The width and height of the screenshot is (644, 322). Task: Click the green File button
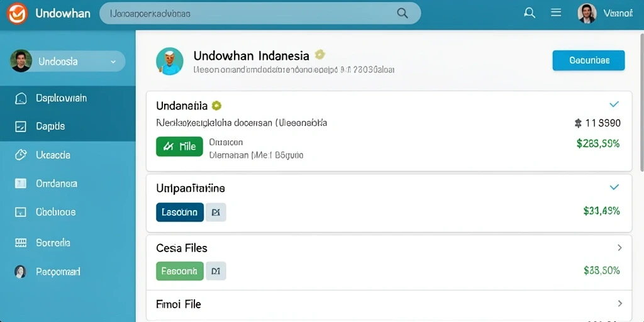pyautogui.click(x=179, y=146)
